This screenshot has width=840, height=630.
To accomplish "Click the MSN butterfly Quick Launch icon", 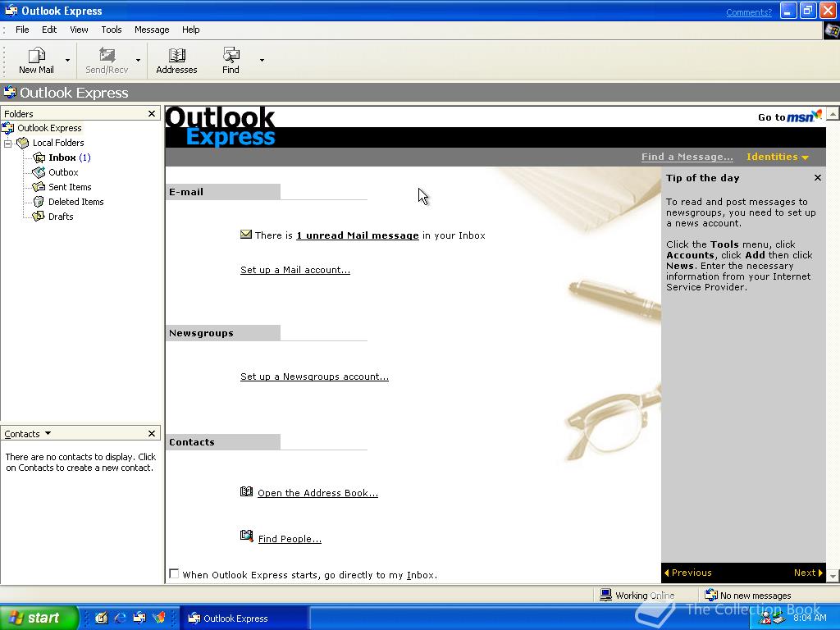I will (x=159, y=618).
